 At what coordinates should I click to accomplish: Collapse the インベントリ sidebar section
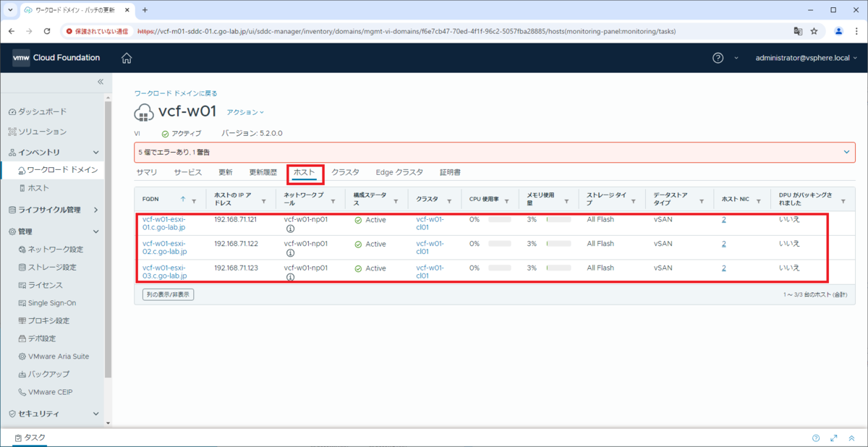(96, 152)
